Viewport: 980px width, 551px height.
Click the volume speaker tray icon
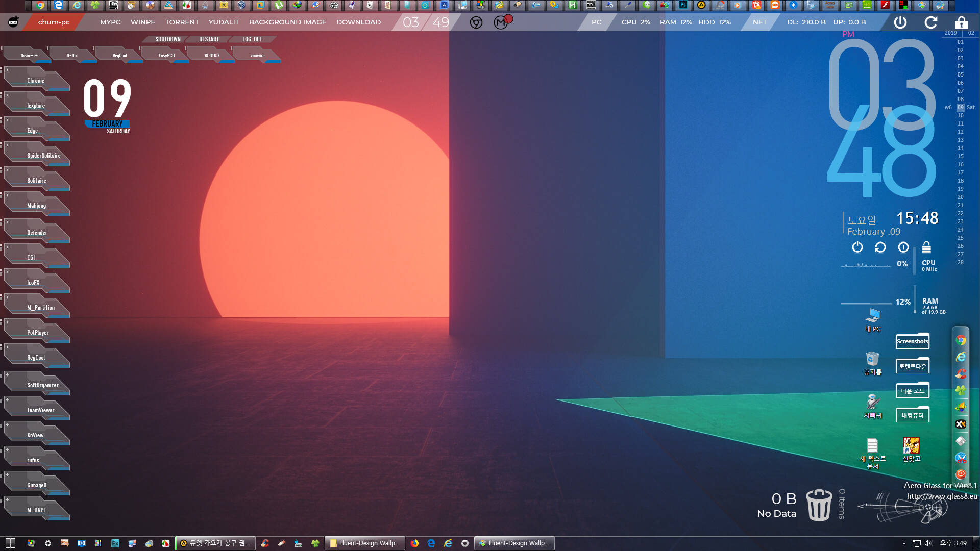pyautogui.click(x=928, y=543)
